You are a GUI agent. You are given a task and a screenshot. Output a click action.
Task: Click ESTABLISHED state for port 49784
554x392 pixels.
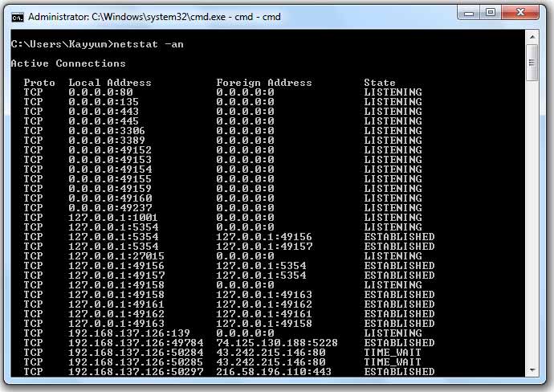pos(399,343)
